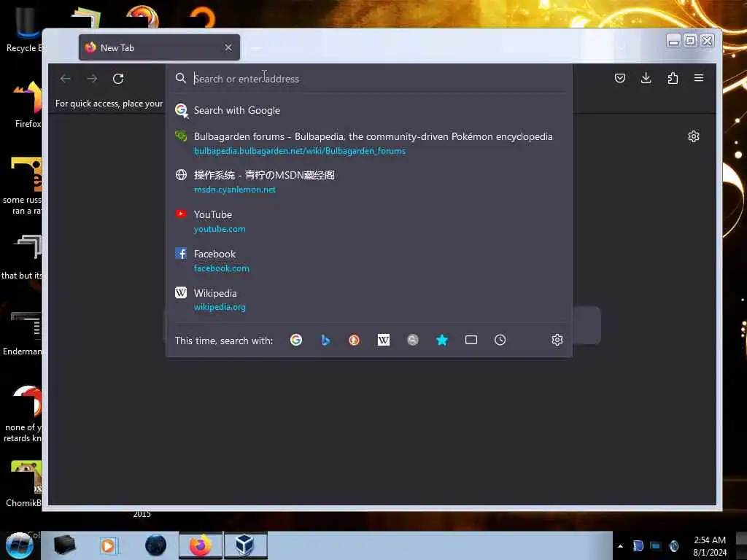Screen dimensions: 747x560
Task: Reload the page with the refresh icon
Action: 118,79
